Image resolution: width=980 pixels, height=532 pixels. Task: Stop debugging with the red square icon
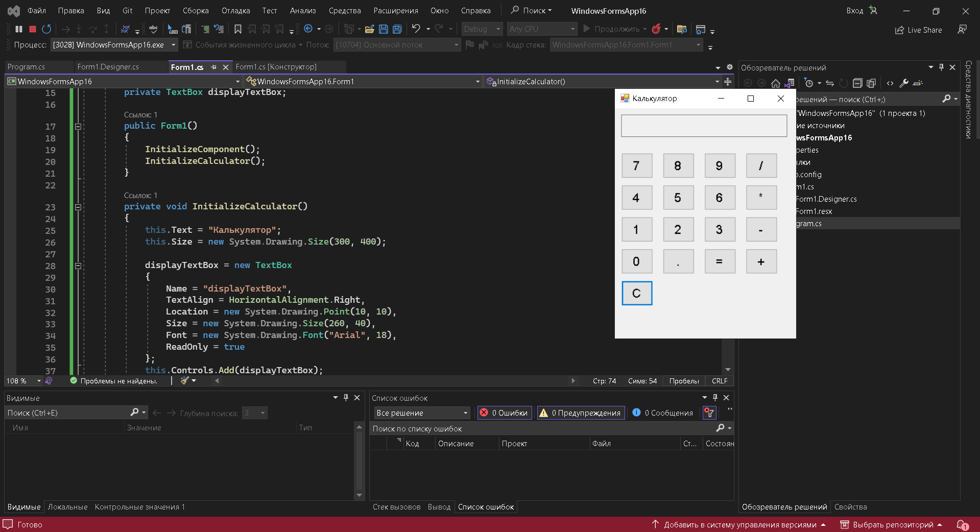32,29
